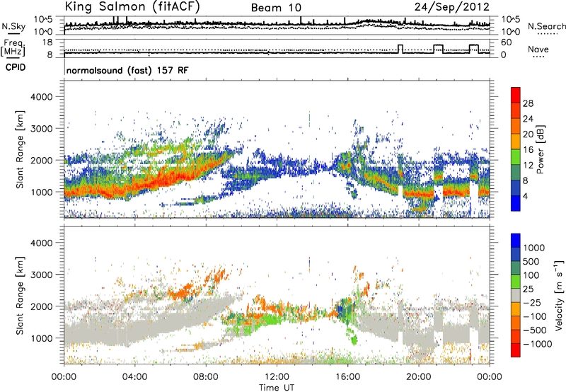This screenshot has width=566, height=392.
Task: Click the "Nave" legend label
Action: click(x=538, y=49)
